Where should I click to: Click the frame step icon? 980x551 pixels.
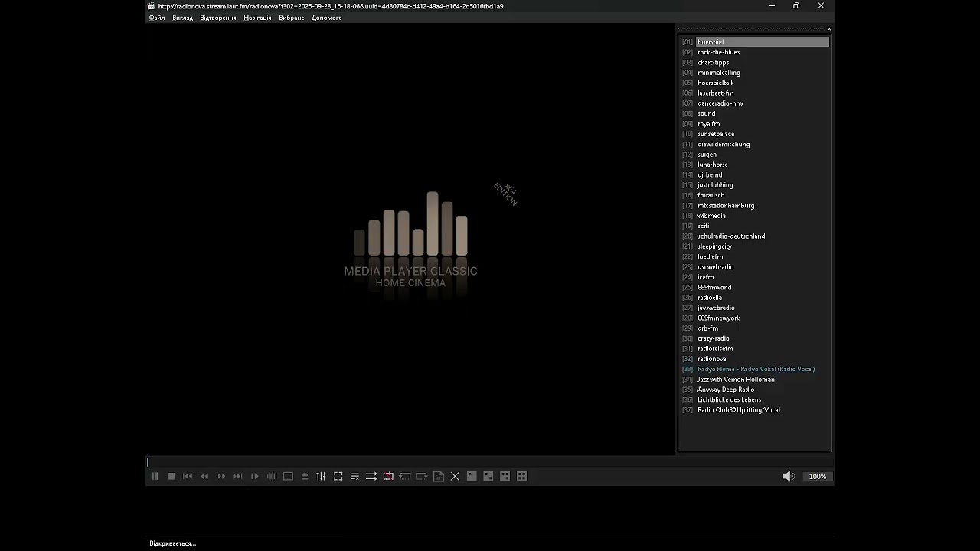(x=254, y=476)
